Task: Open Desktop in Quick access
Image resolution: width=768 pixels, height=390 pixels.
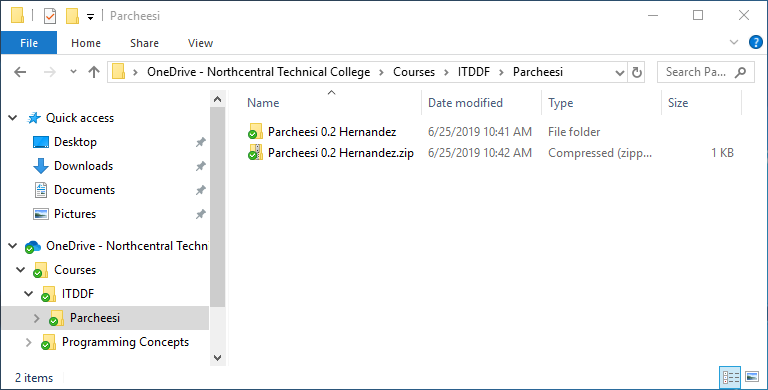Action: tap(75, 142)
